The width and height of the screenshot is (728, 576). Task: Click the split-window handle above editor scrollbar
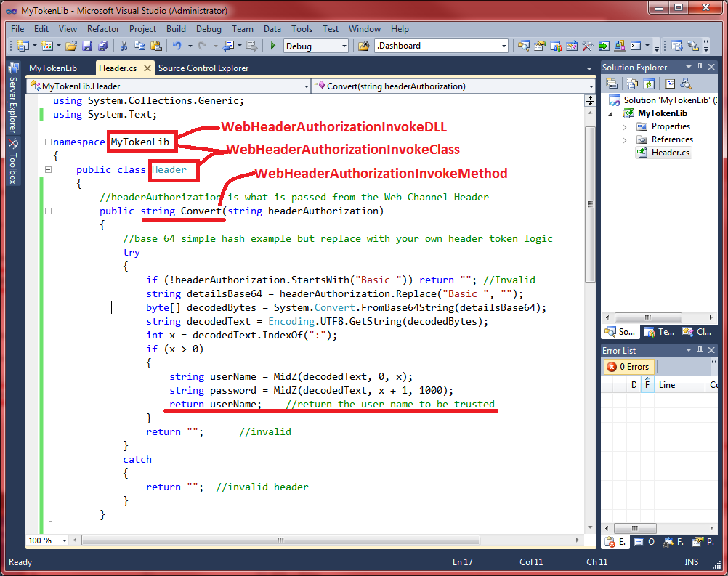[590, 101]
